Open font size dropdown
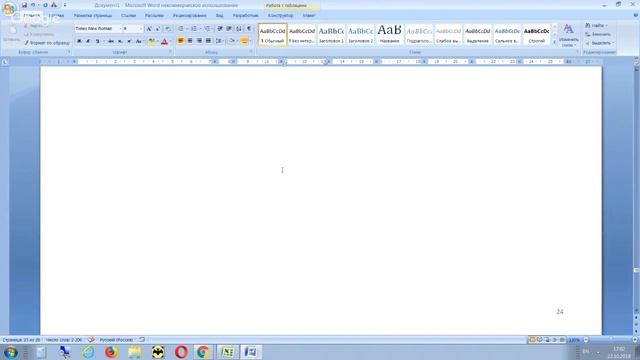 (x=141, y=29)
